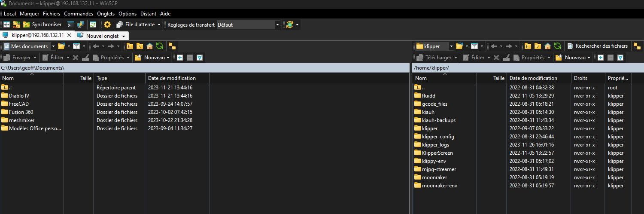Screen dimensions: 644x214
Task: Open the Réglages de transfert Défaut combo box
Action: (249, 25)
